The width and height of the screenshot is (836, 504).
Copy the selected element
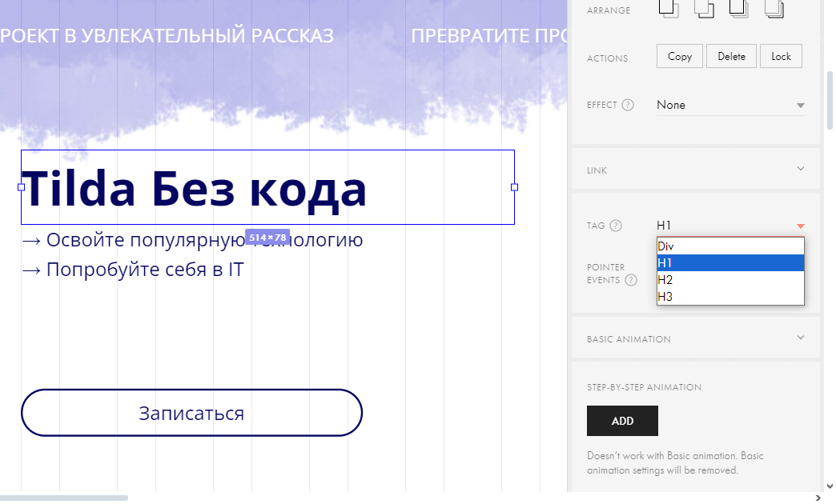[x=680, y=56]
